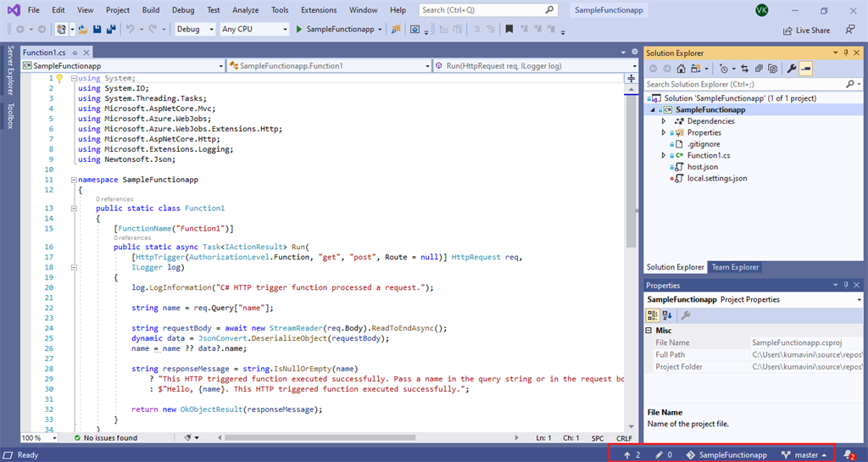Click the Undo arrow icon
The image size is (868, 462).
130,30
